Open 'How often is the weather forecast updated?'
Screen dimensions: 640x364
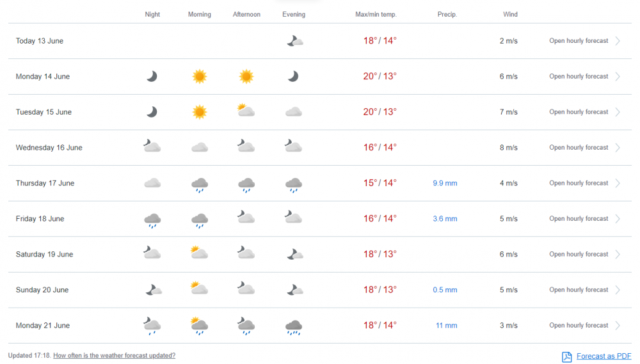pos(114,356)
